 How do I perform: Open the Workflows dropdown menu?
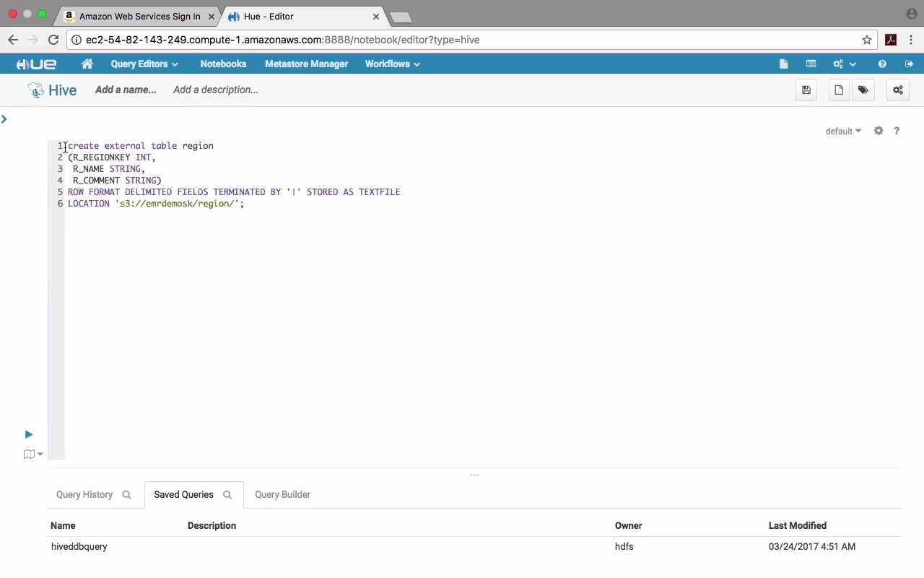393,64
